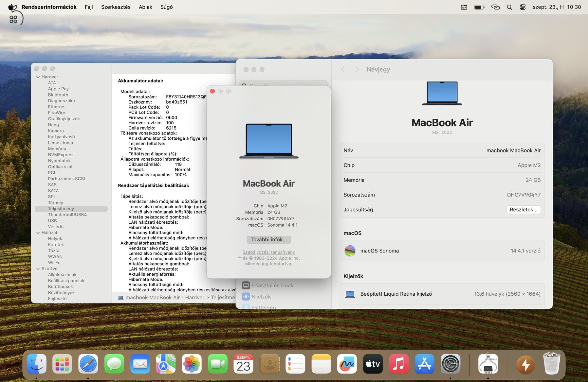Screen dimensions: 588x382
Task: Open Spotlight search in menu bar
Action: 509,7
